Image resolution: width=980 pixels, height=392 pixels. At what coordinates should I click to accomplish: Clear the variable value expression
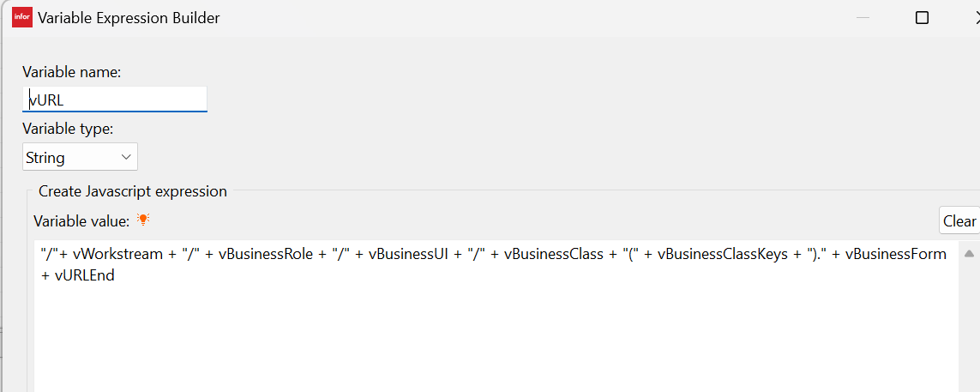(x=959, y=221)
